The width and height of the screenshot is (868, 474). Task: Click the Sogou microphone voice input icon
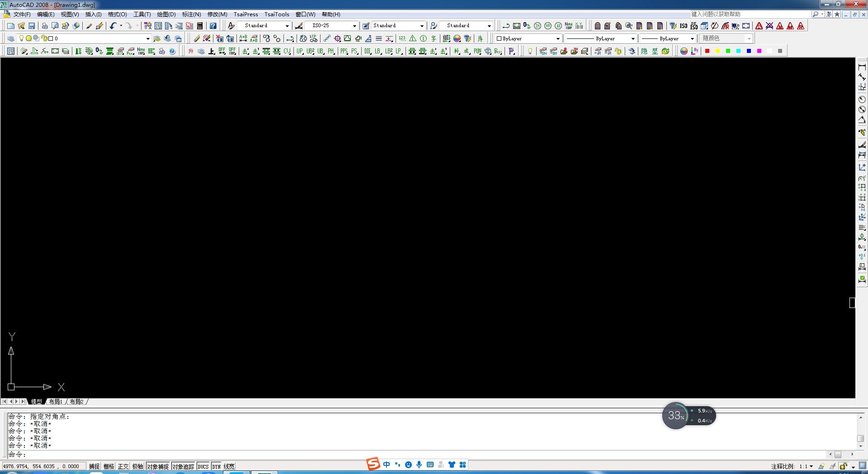(x=419, y=465)
